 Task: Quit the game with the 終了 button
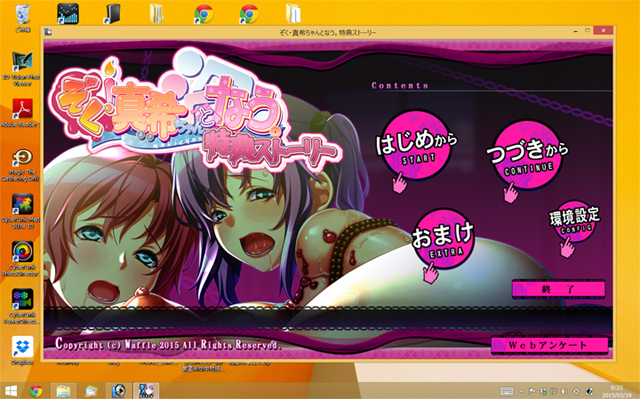[x=558, y=289]
